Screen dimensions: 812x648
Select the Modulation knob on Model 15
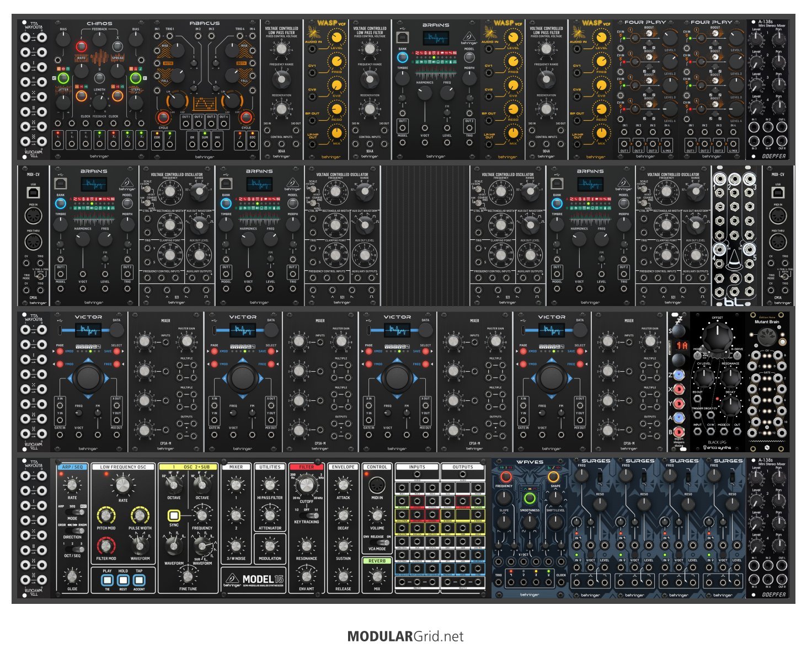point(270,546)
